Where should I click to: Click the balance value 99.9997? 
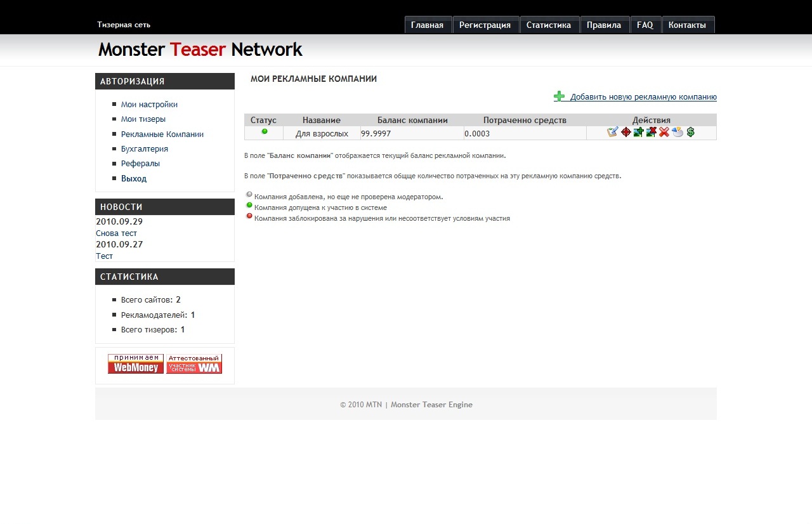pyautogui.click(x=376, y=134)
